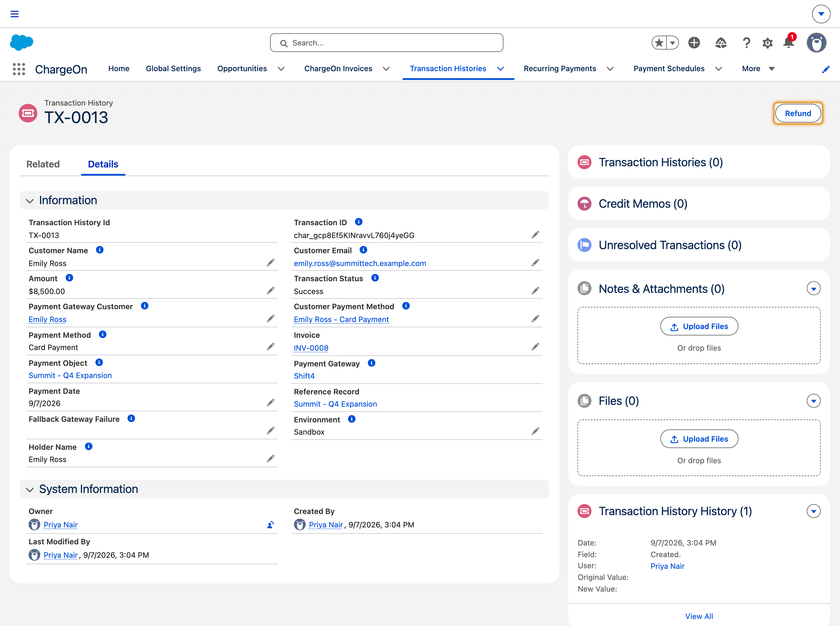840x626 pixels.
Task: Go to the Home tab
Action: (x=119, y=69)
